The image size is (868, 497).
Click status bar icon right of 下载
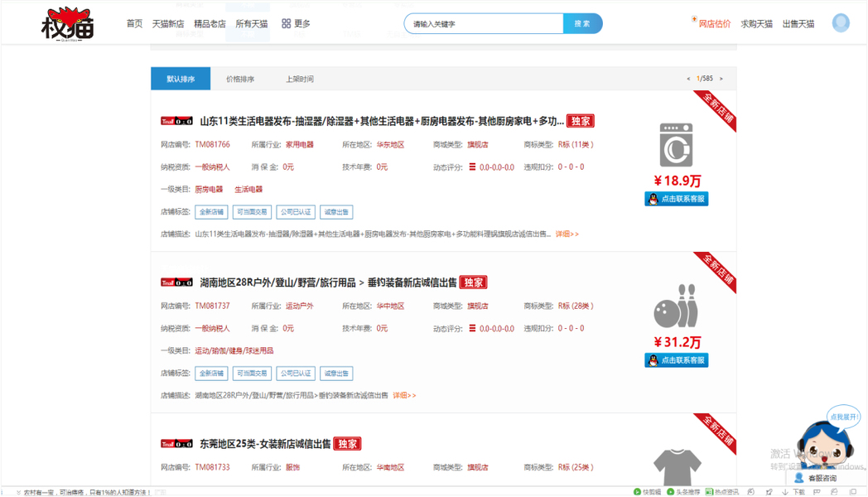[x=817, y=492]
